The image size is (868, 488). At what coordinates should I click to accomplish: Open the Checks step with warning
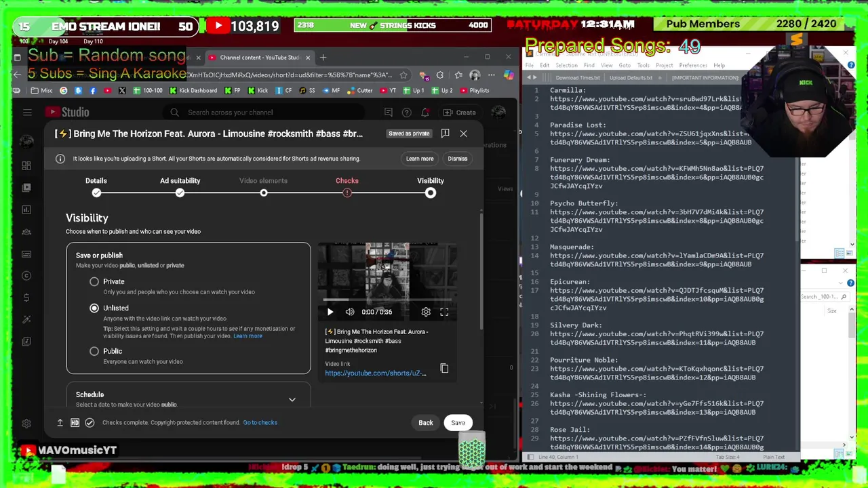(x=347, y=186)
